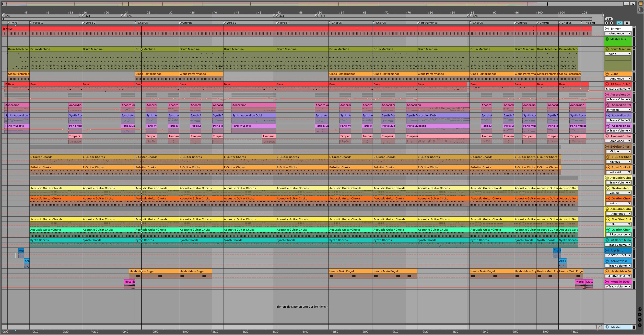Click the W optimize arrangement width button
The width and height of the screenshot is (644, 335).
click(x=633, y=4)
